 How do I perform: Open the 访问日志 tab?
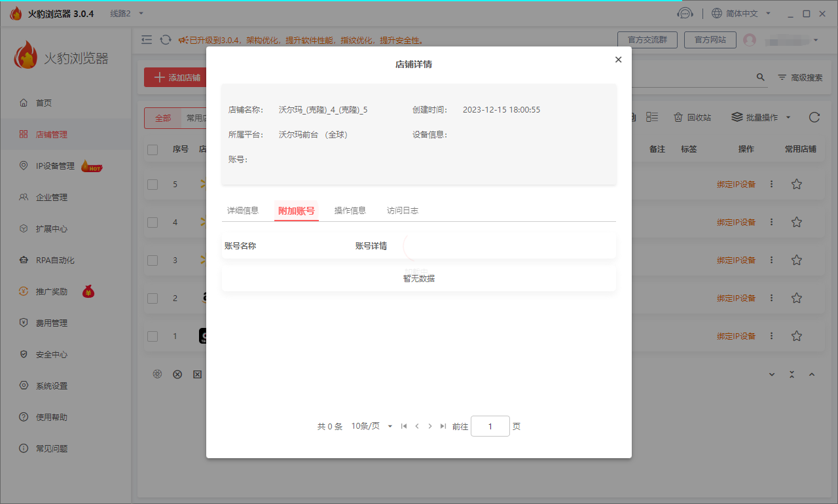[x=402, y=211]
